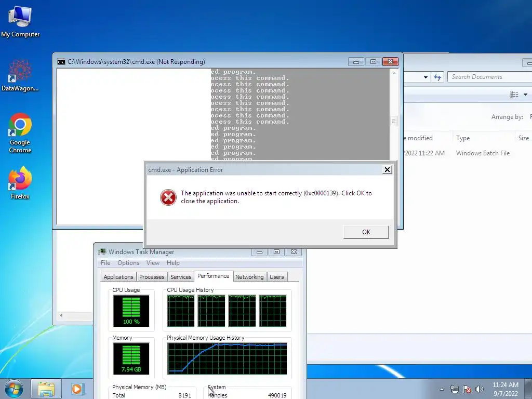Click the left arrow of the horizontal scrollbar
The height and width of the screenshot is (399, 532).
click(61, 315)
